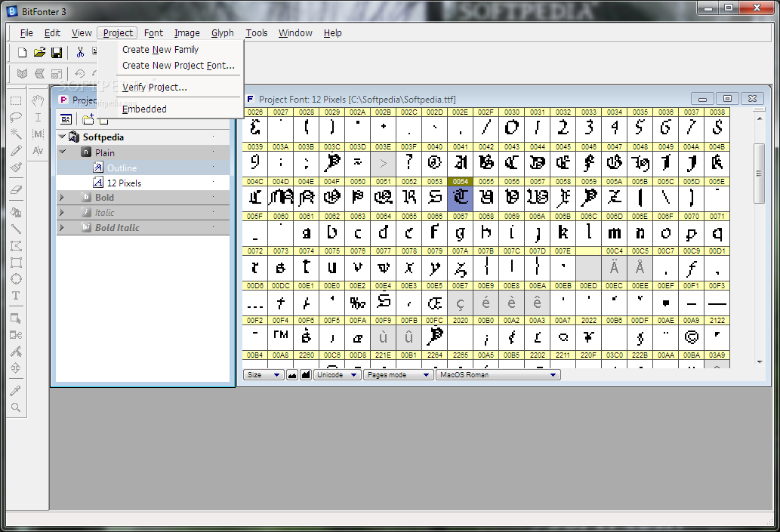Expand the Bold style tree node
The height and width of the screenshot is (532, 780).
pyautogui.click(x=62, y=198)
